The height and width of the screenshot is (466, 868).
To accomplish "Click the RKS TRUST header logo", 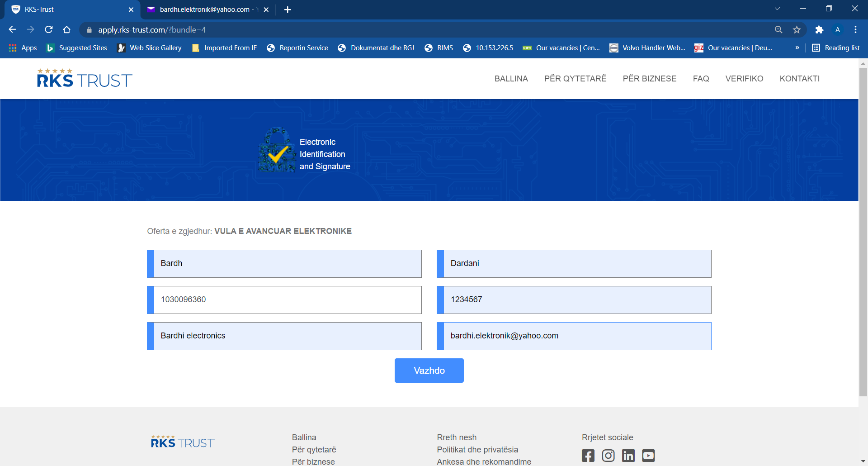I will (x=85, y=78).
